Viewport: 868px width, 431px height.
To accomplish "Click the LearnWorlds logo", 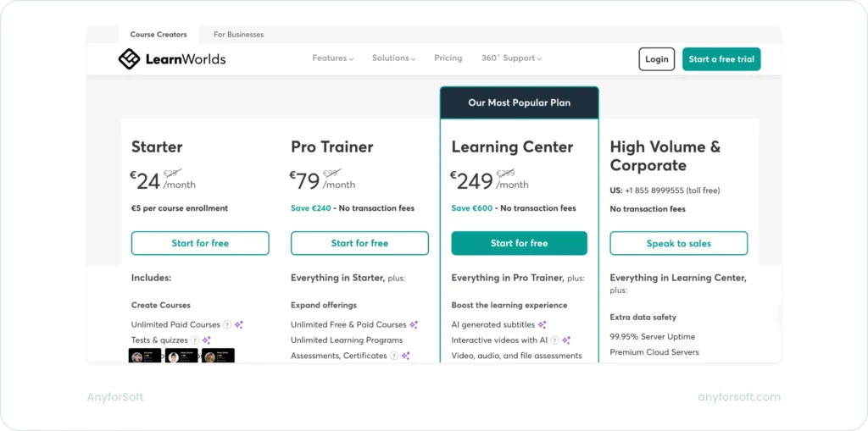I will pos(172,58).
